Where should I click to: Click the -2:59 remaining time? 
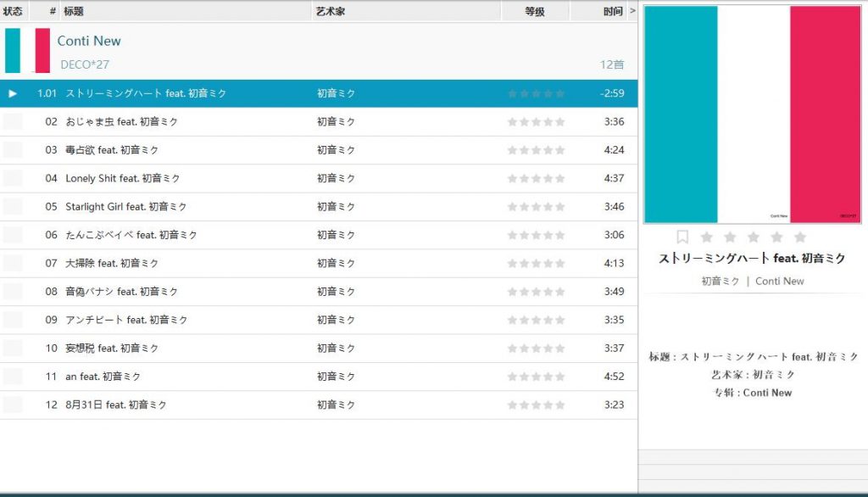(x=612, y=93)
